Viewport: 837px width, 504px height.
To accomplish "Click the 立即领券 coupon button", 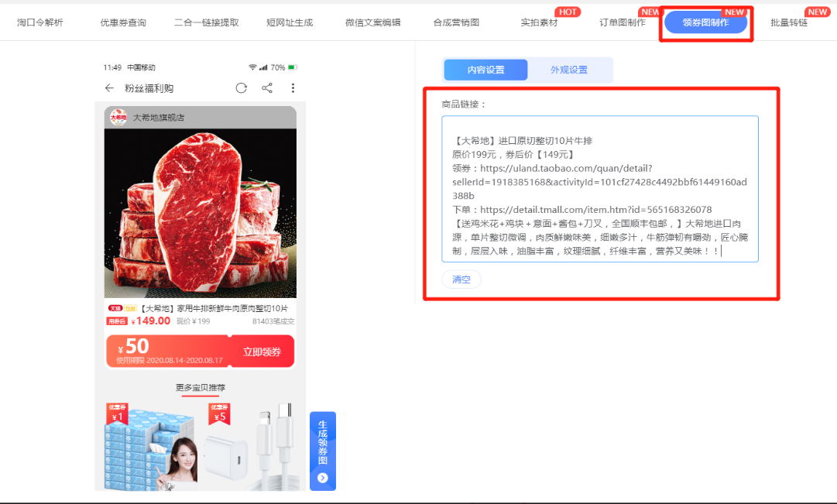I will coord(262,351).
